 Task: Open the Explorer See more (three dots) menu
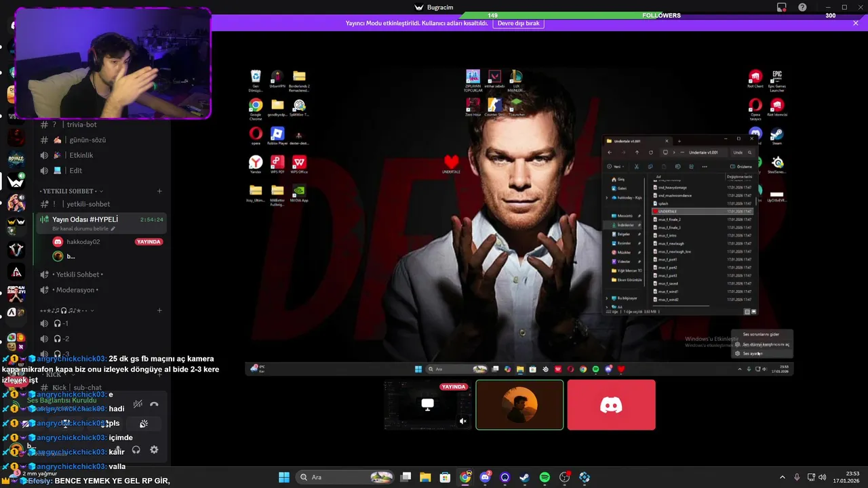pos(705,166)
